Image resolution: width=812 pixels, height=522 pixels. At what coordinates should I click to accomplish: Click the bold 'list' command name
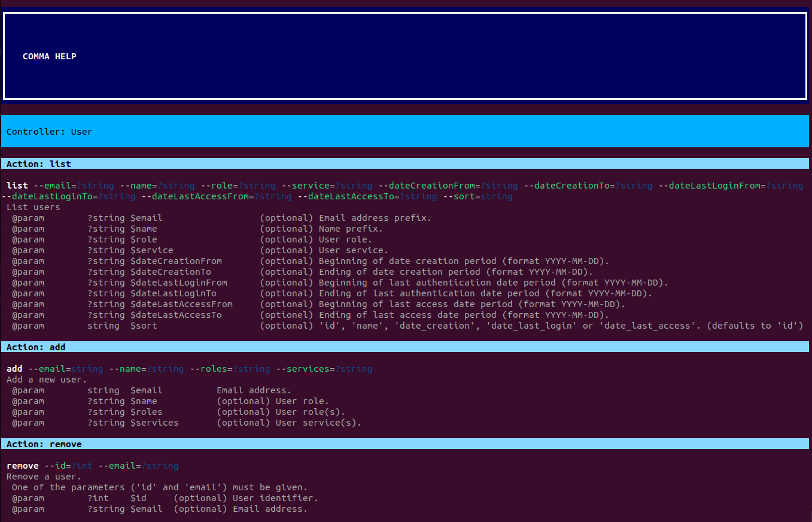(x=17, y=186)
